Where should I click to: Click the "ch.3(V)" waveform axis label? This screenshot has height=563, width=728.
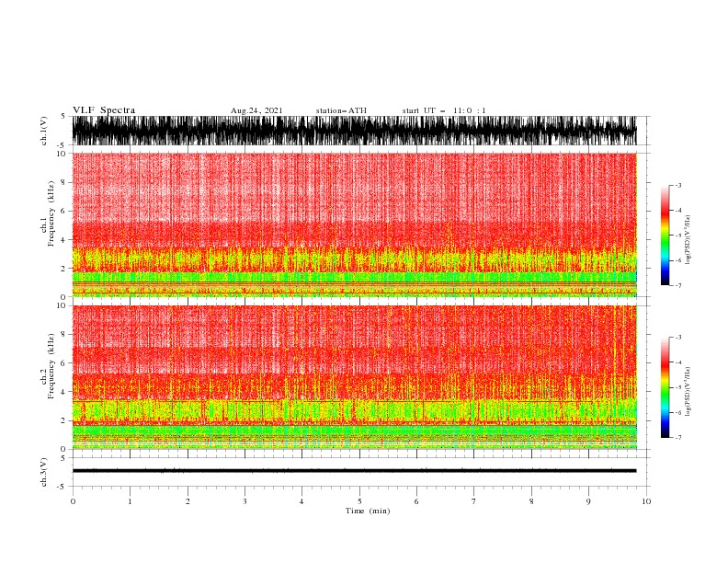(x=44, y=472)
